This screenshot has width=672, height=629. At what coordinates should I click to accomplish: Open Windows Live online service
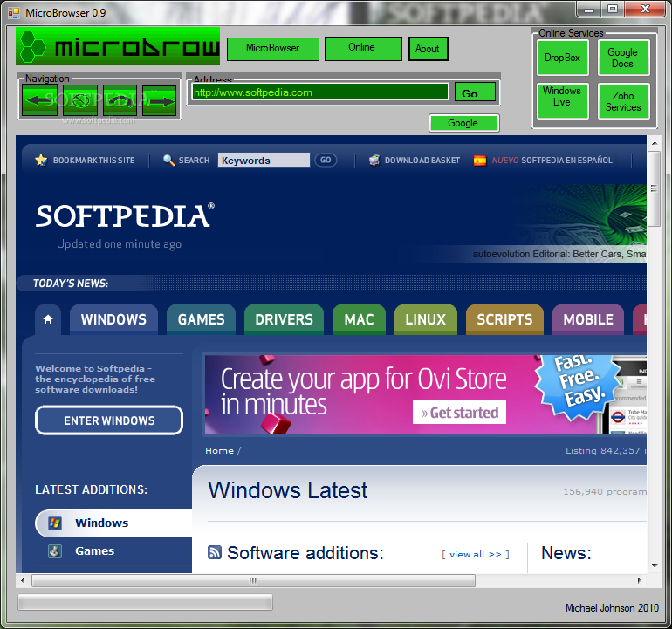click(x=563, y=100)
